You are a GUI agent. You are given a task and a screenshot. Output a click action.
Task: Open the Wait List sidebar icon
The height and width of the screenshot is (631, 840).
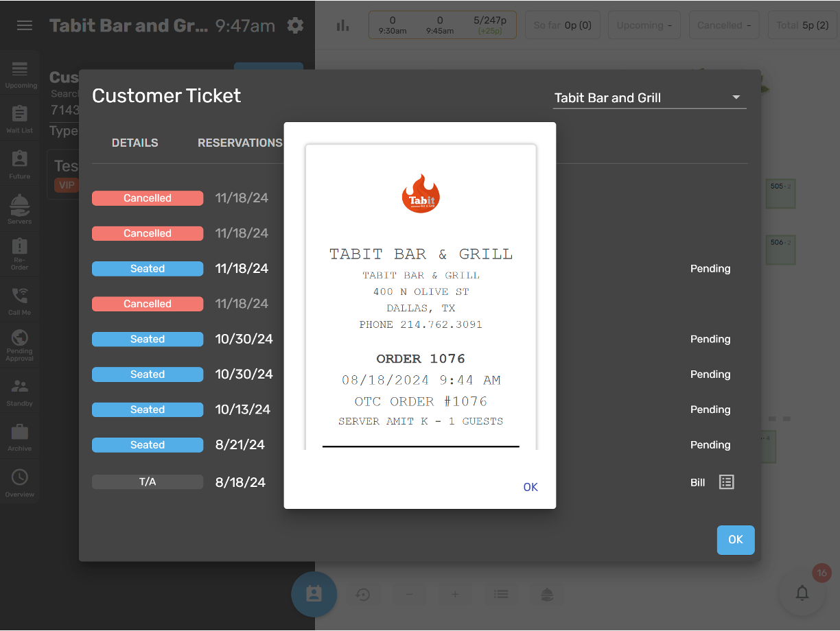(19, 119)
